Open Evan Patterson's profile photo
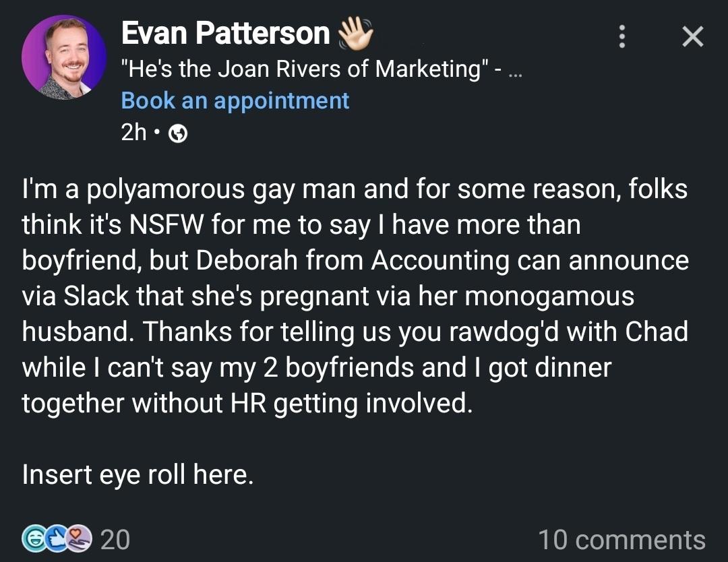This screenshot has height=562, width=728. tap(63, 57)
